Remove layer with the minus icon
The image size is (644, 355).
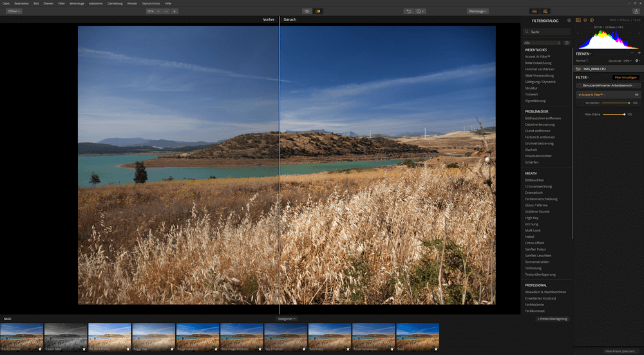click(x=632, y=53)
